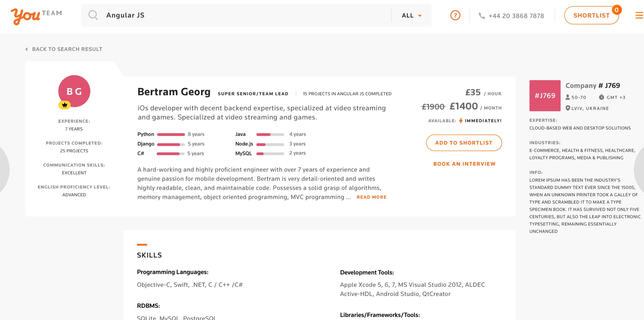Viewport: 644px width, 320px height.
Task: Open the ALL filter dropdown
Action: tap(412, 15)
